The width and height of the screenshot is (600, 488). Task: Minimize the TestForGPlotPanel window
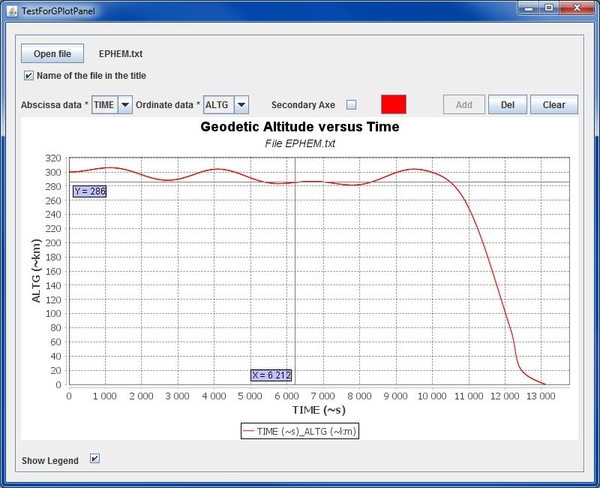click(529, 8)
